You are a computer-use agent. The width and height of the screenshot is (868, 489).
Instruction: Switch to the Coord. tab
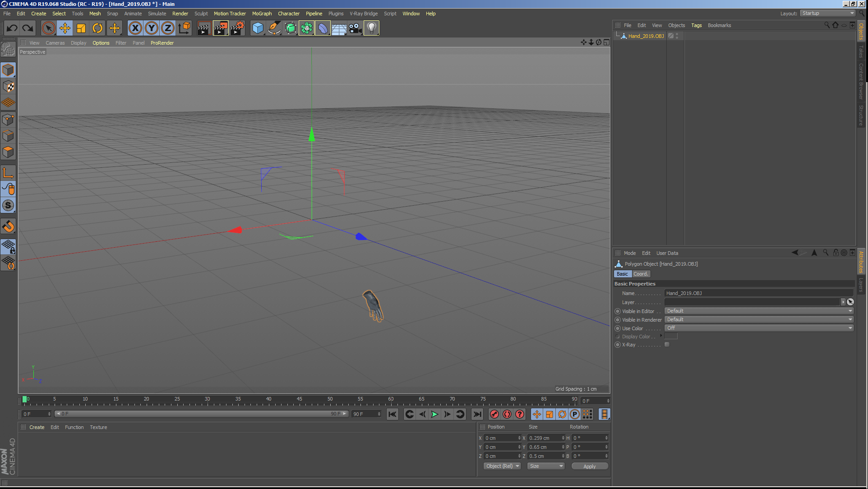(641, 274)
